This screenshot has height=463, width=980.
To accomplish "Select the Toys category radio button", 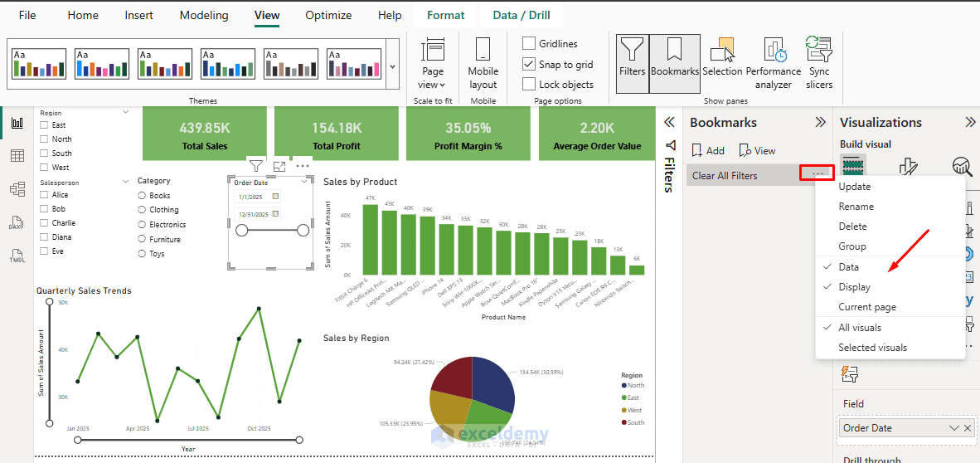I will coord(142,253).
